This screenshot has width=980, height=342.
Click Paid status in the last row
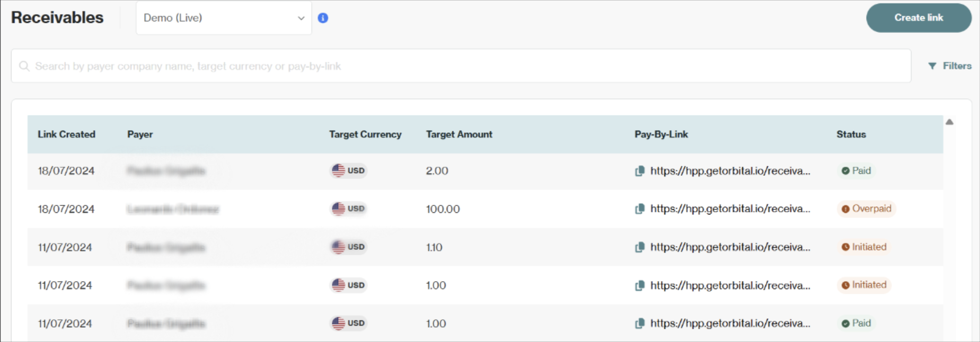point(856,323)
